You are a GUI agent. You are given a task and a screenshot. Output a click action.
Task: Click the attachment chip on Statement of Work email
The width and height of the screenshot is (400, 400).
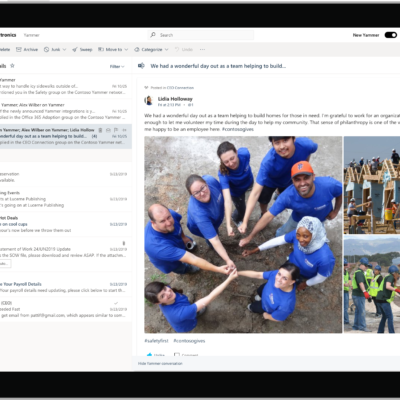pyautogui.click(x=5, y=264)
